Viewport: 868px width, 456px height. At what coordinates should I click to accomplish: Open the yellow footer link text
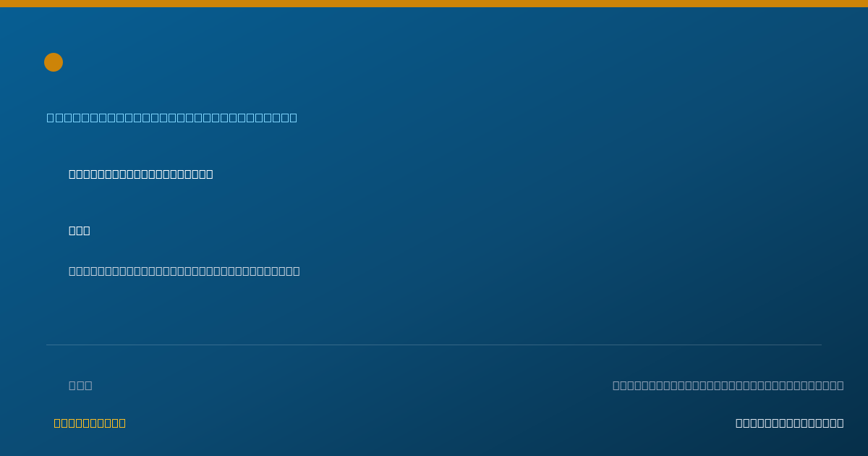90,423
